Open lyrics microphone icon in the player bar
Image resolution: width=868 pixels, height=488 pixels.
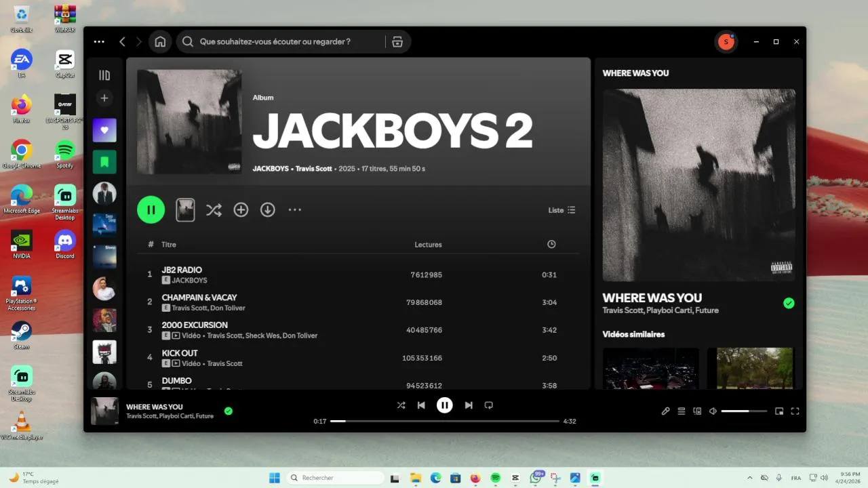click(666, 411)
